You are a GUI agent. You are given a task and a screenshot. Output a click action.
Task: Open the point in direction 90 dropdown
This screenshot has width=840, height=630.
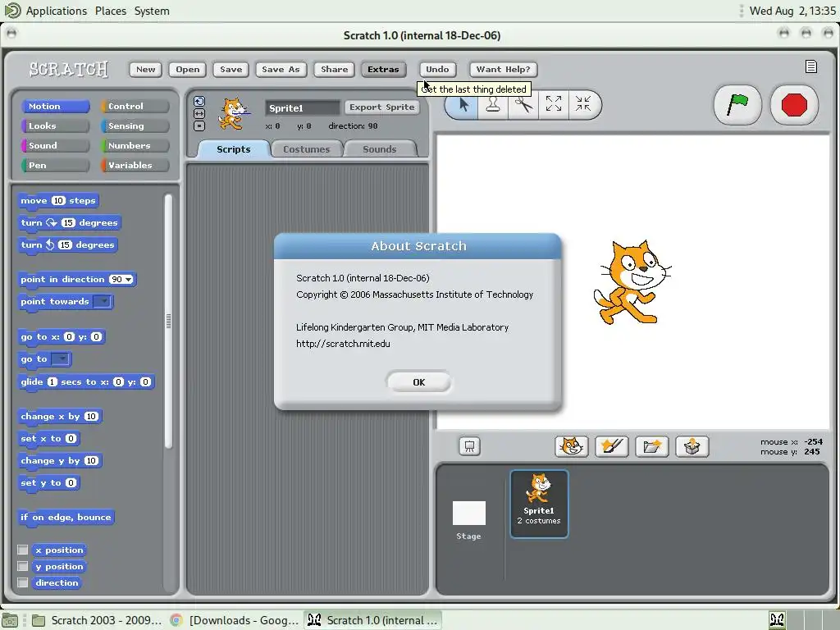click(x=129, y=279)
